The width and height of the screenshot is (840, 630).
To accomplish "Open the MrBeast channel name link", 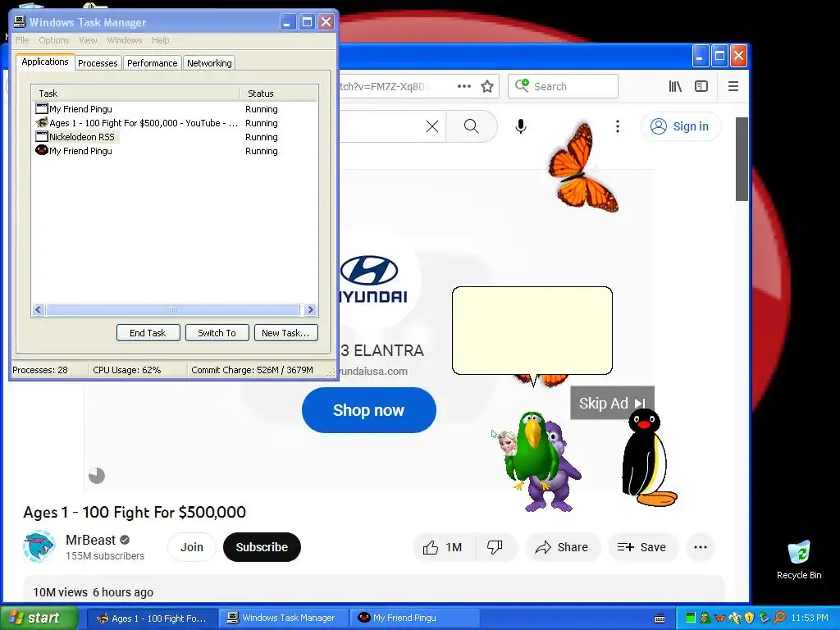I will (90, 540).
